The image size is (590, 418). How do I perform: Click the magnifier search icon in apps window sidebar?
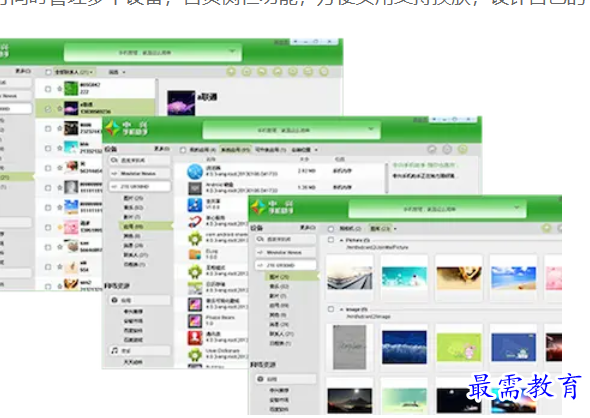114,160
